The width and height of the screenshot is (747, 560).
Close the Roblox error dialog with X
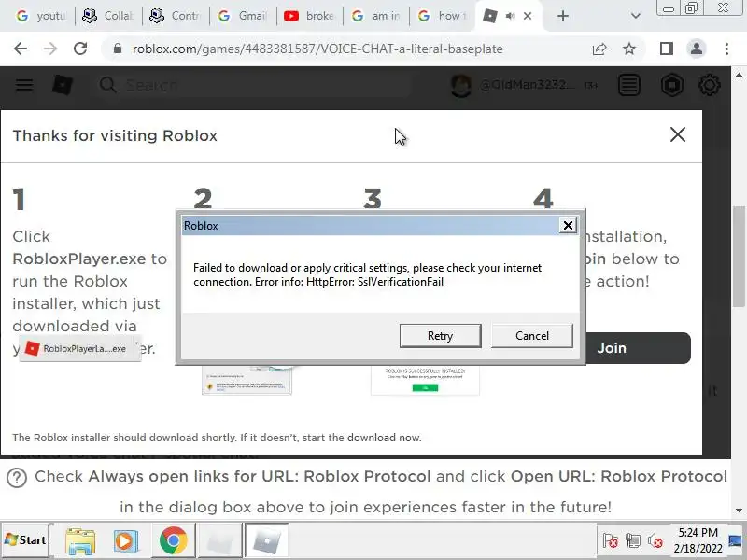[x=568, y=225]
